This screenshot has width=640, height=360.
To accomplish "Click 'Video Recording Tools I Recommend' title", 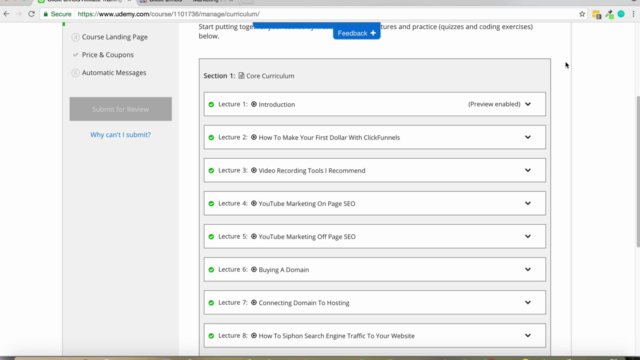I will tap(312, 171).
